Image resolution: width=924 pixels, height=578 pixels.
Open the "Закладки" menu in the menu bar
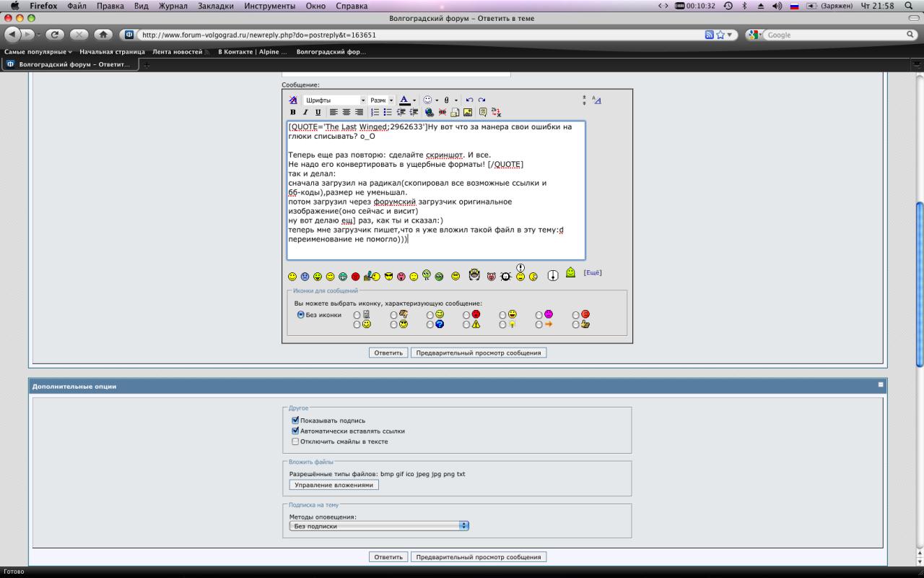(216, 6)
